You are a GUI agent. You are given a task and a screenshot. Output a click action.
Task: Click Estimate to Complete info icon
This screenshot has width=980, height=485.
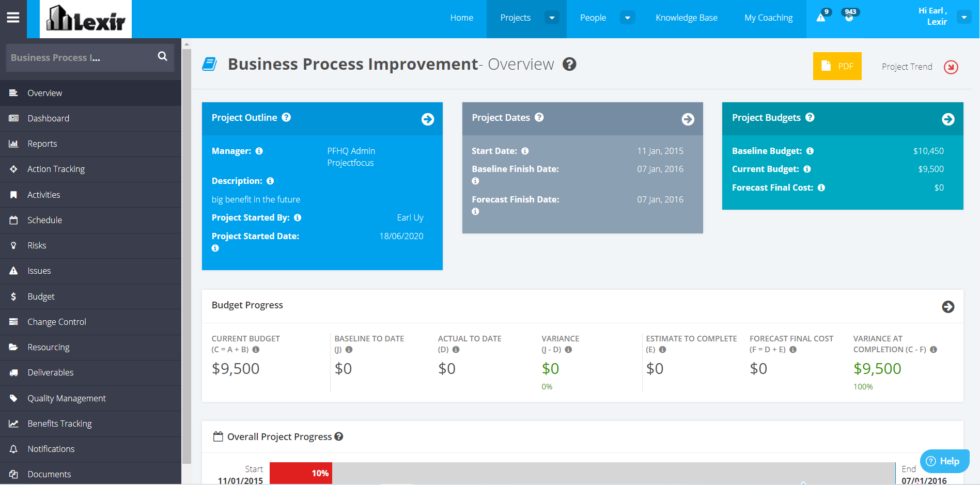click(x=662, y=350)
